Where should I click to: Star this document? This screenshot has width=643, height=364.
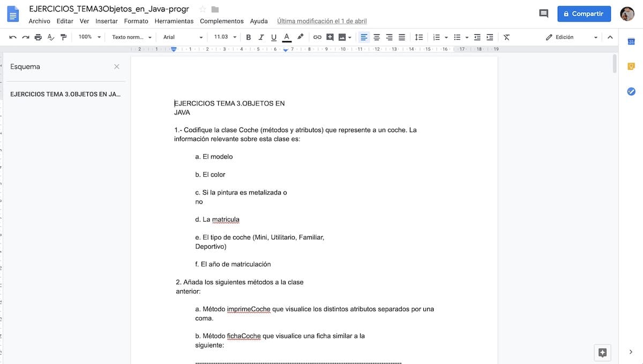click(203, 10)
